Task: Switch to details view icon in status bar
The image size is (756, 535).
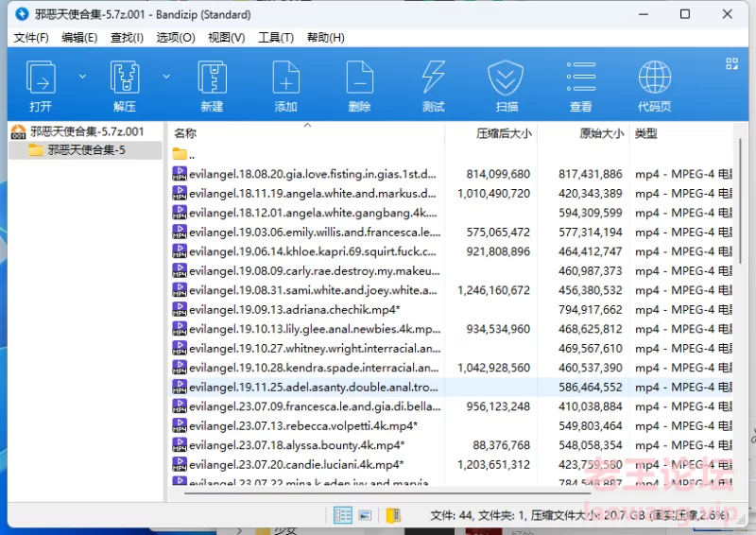Action: pos(343,515)
